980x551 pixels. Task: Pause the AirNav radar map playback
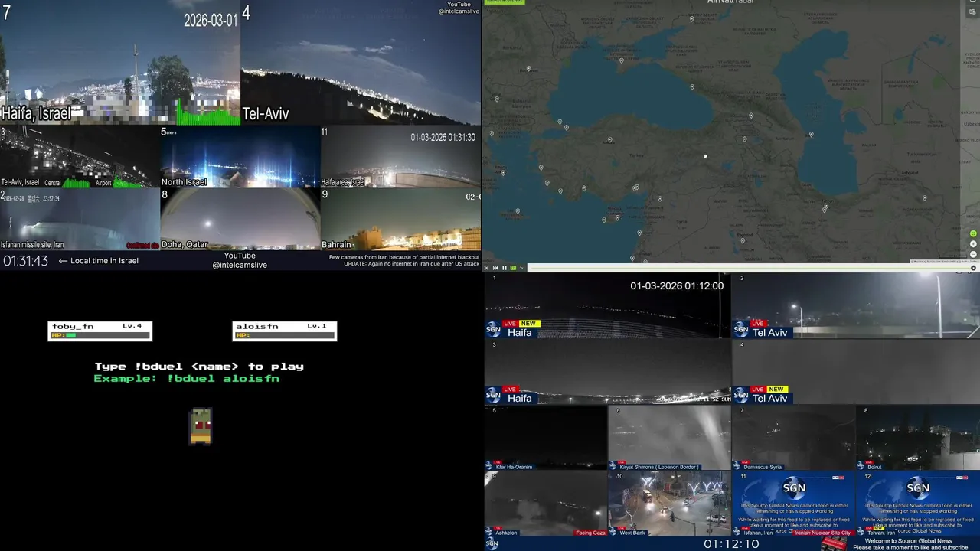coord(505,268)
